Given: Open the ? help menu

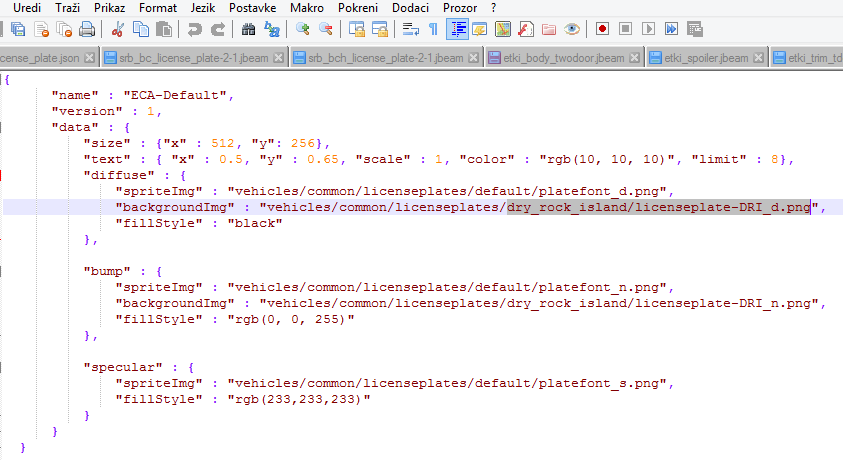Looking at the screenshot, I should point(494,8).
